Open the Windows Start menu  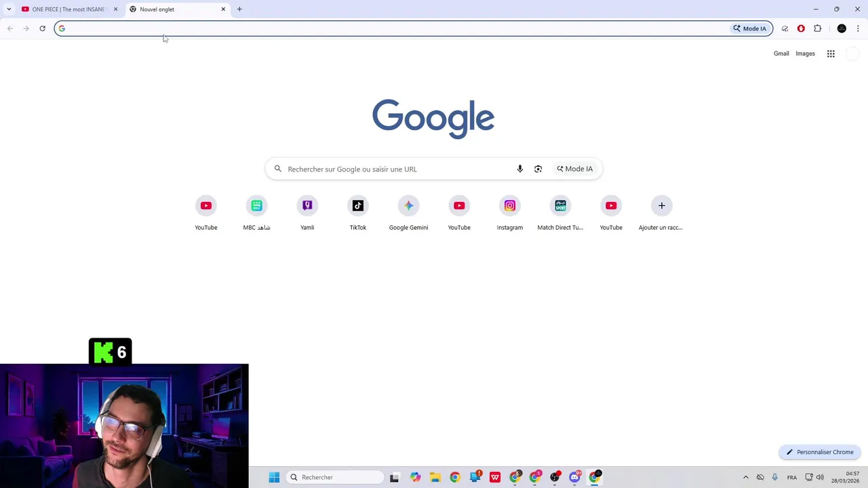pyautogui.click(x=274, y=477)
